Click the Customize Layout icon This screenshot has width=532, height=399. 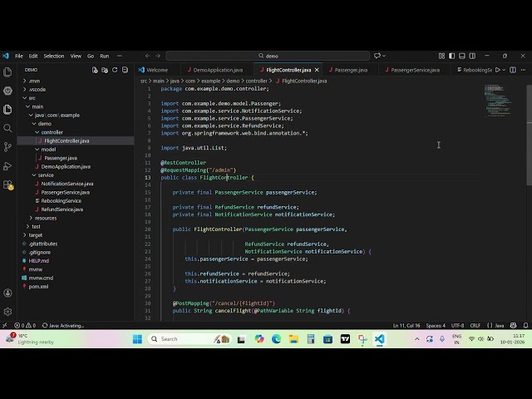441,56
